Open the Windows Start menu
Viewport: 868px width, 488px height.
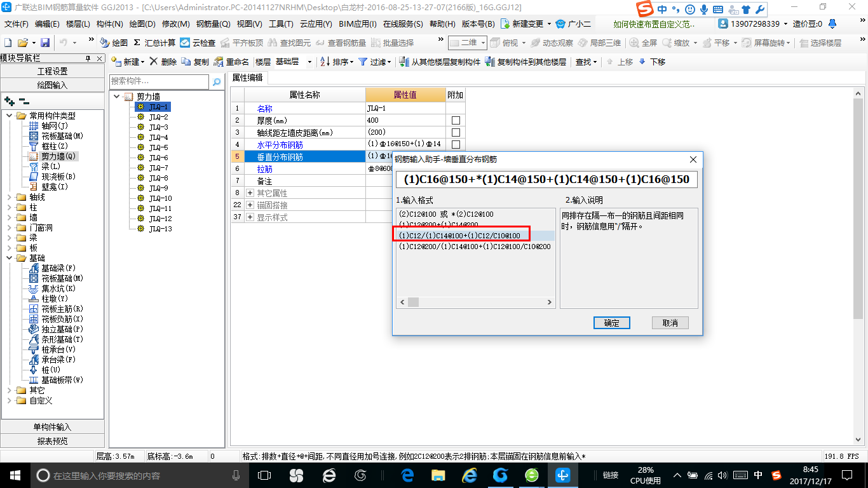coord(15,475)
